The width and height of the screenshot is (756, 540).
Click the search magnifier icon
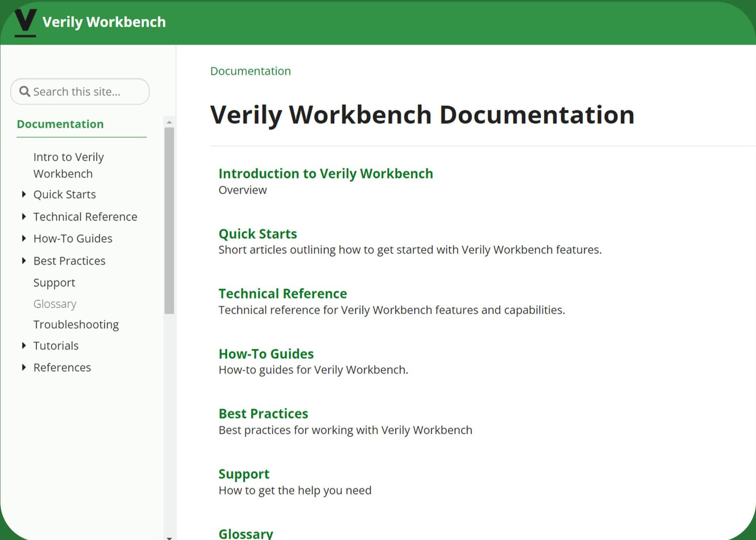point(25,92)
